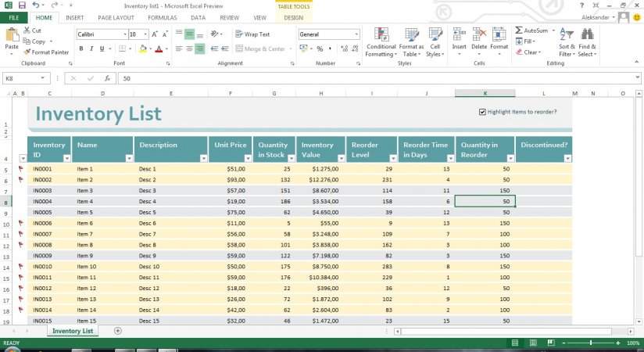The height and width of the screenshot is (352, 644).
Task: Click the Undo arrow icon
Action: (36, 5)
